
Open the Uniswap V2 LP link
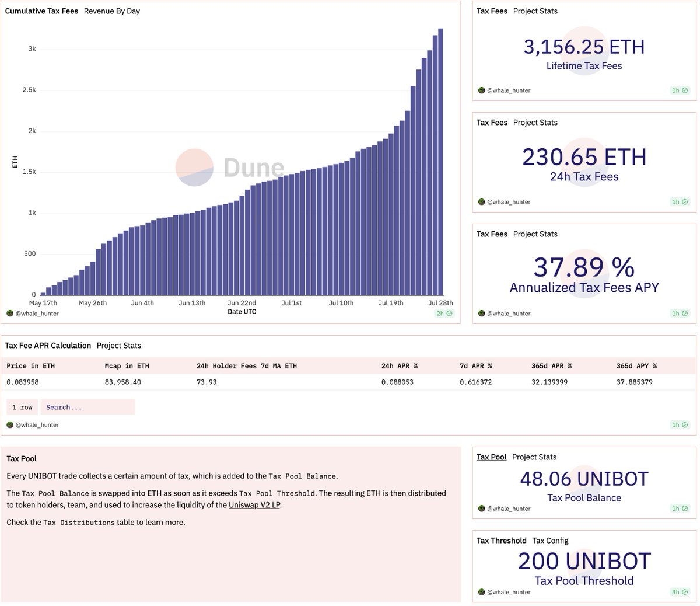tap(254, 504)
